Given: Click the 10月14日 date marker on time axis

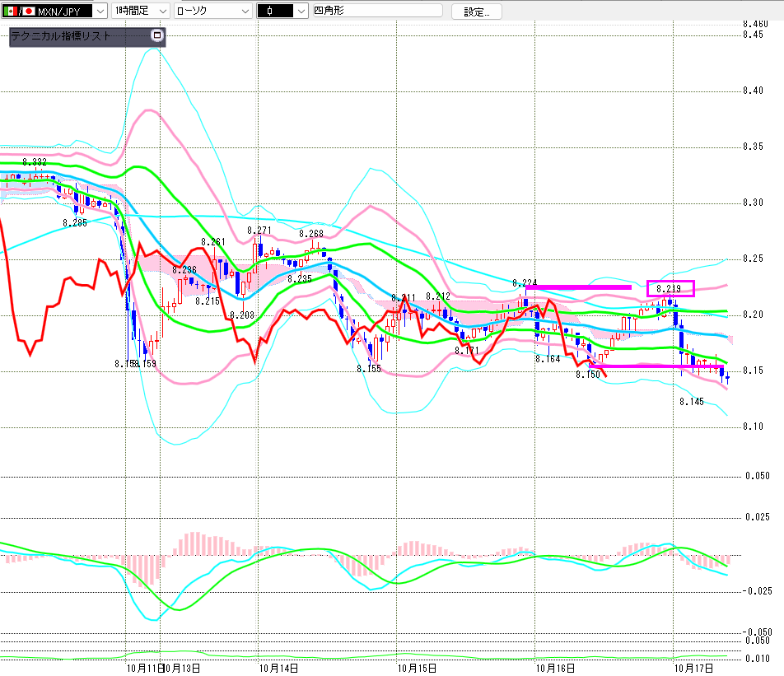Looking at the screenshot, I should pyautogui.click(x=275, y=667).
